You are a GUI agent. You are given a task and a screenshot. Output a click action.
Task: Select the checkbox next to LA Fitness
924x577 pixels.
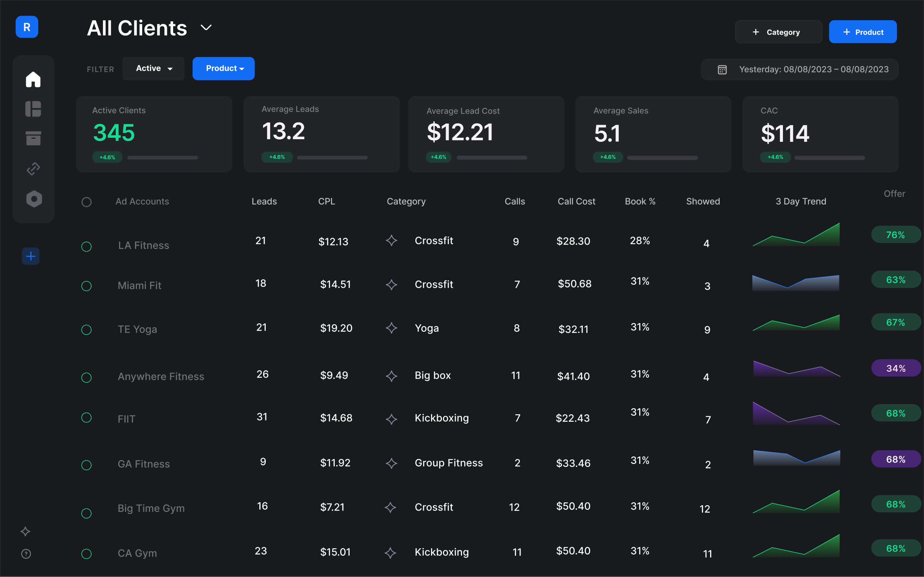point(87,247)
